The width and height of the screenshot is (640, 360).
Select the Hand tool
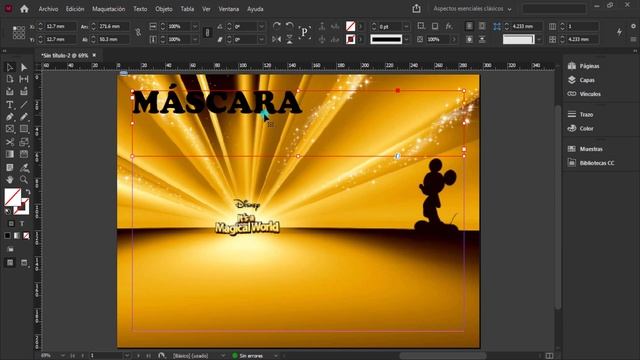click(x=10, y=180)
